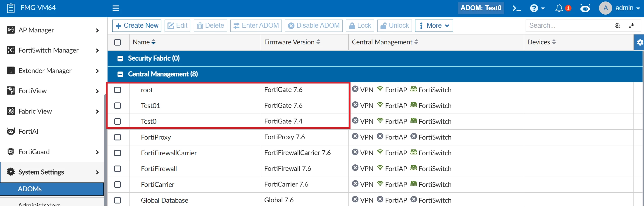Image resolution: width=644 pixels, height=214 pixels.
Task: Click the Enter ADOM button
Action: pos(256,26)
